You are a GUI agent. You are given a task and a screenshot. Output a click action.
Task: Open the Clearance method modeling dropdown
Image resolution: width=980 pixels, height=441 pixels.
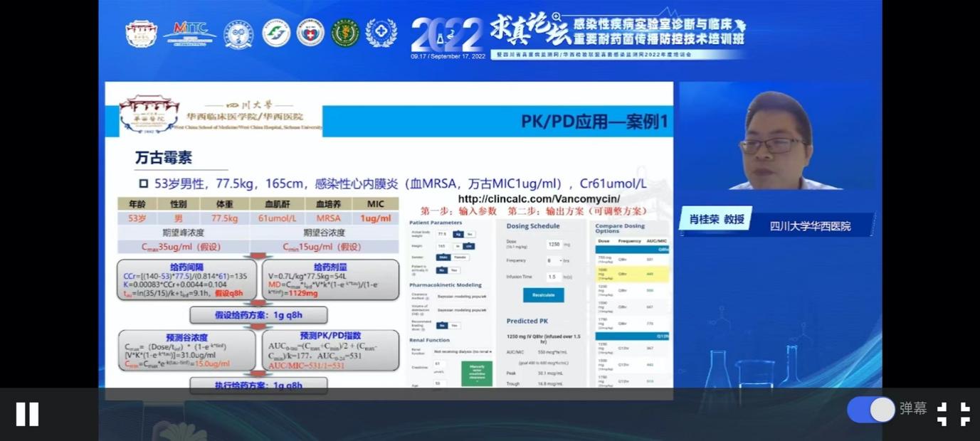[463, 297]
